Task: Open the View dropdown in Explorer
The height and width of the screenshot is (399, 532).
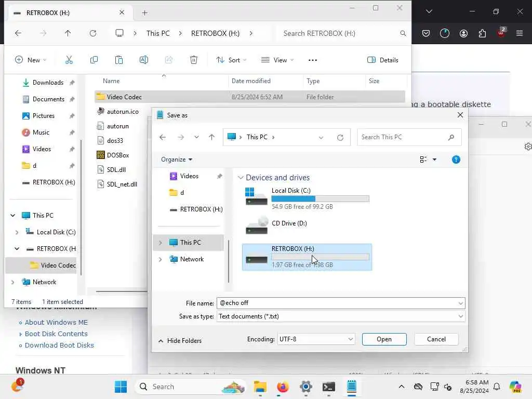Action: (277, 60)
